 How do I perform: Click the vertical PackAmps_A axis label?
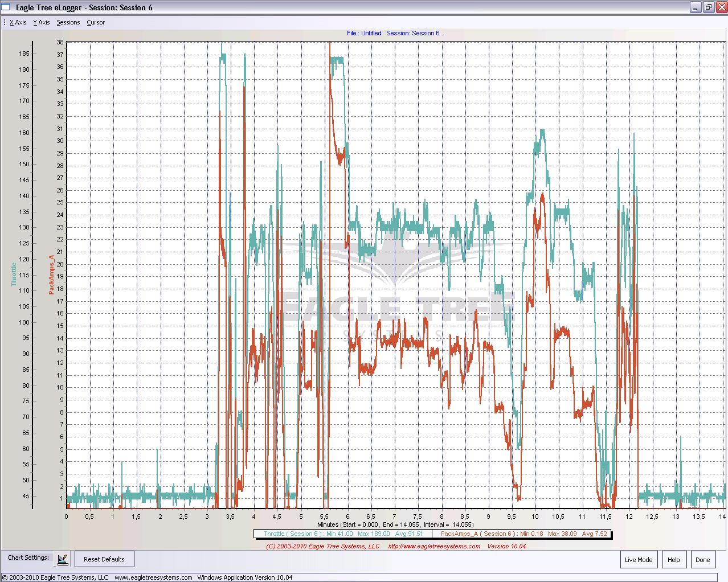coord(51,274)
